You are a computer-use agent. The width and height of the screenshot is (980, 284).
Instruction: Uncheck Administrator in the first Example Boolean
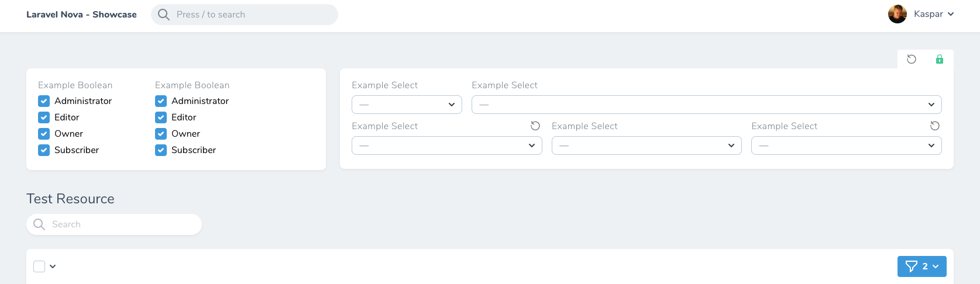[44, 101]
